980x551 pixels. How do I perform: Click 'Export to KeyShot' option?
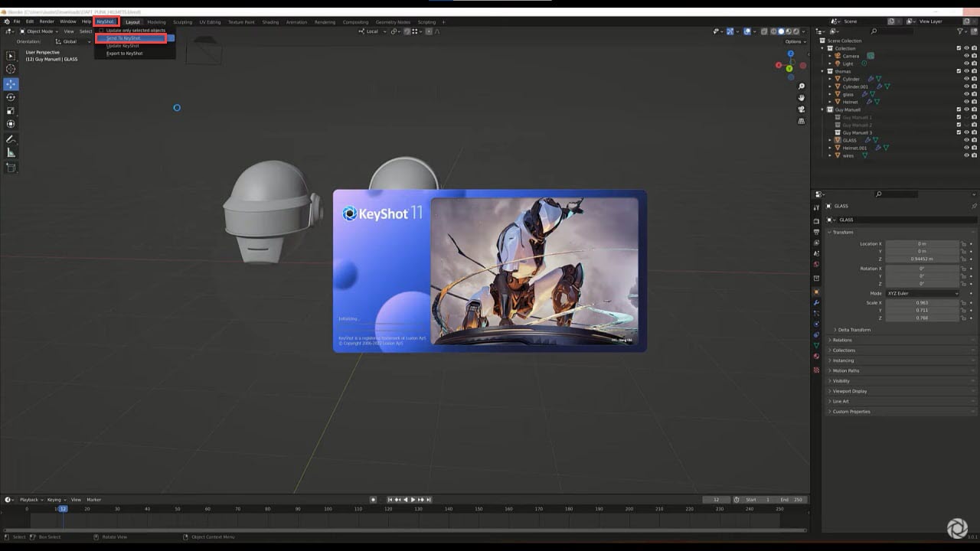click(x=124, y=54)
